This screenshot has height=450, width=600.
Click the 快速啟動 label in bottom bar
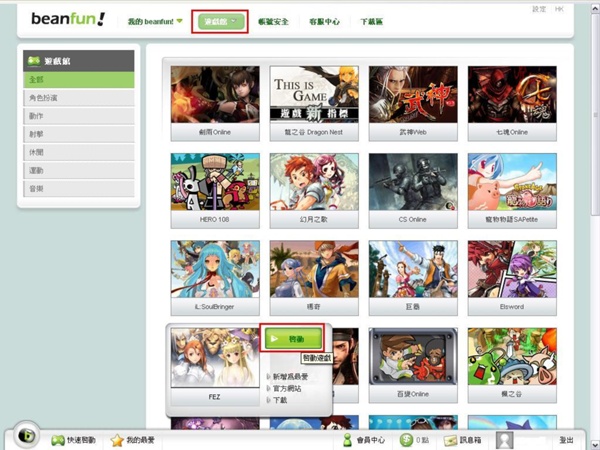[81, 440]
